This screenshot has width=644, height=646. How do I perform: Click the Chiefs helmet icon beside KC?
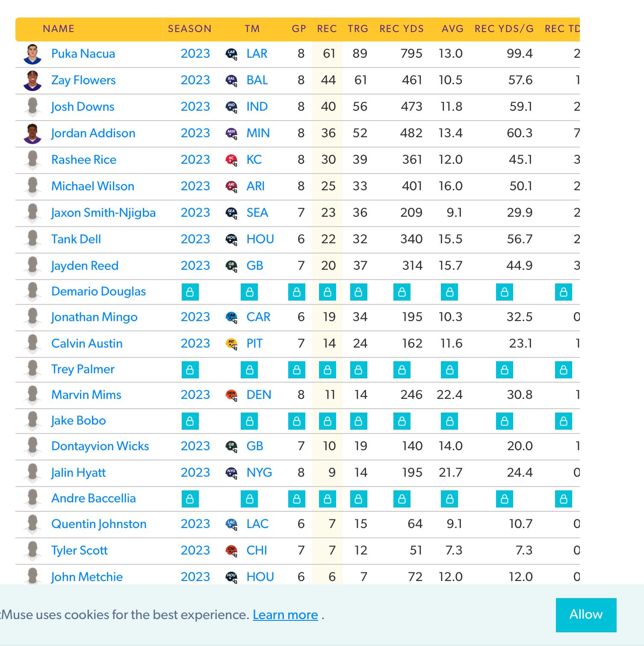pos(231,160)
